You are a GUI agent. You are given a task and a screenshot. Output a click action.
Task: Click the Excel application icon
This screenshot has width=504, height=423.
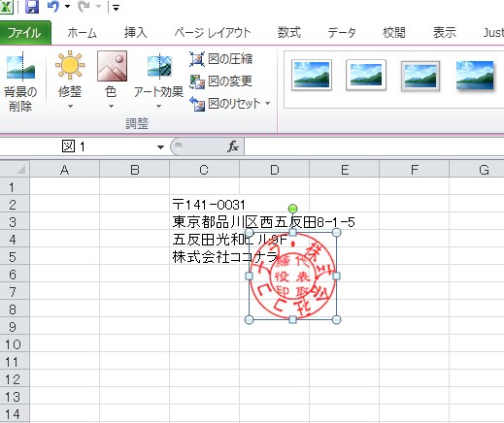tap(6, 6)
